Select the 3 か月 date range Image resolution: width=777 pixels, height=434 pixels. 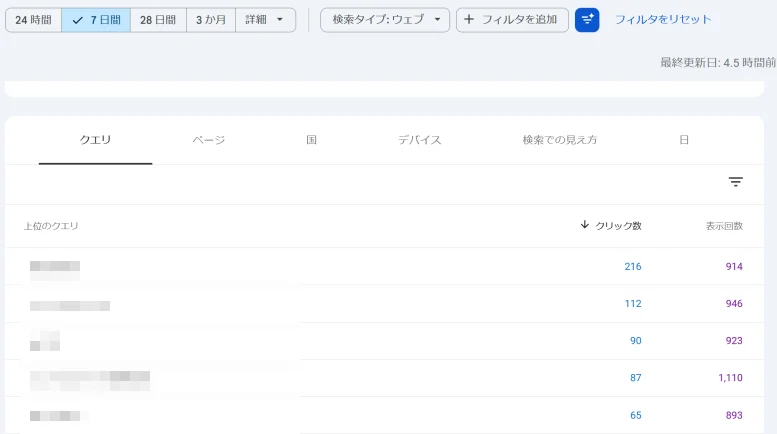pyautogui.click(x=211, y=20)
